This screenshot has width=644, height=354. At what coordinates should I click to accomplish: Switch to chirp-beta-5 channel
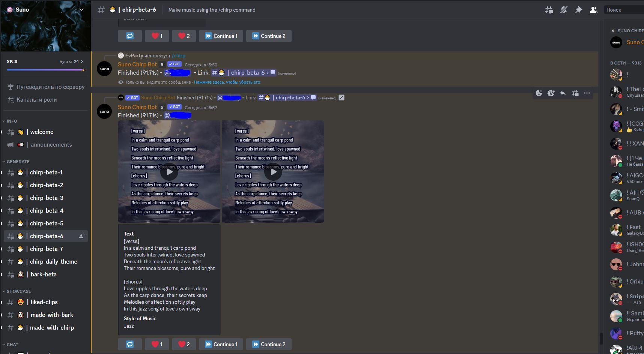46,223
